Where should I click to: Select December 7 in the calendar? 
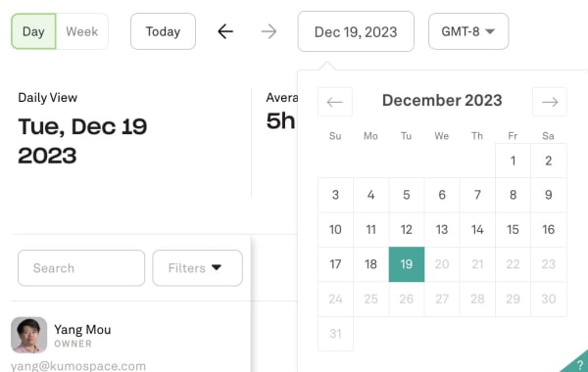(477, 195)
